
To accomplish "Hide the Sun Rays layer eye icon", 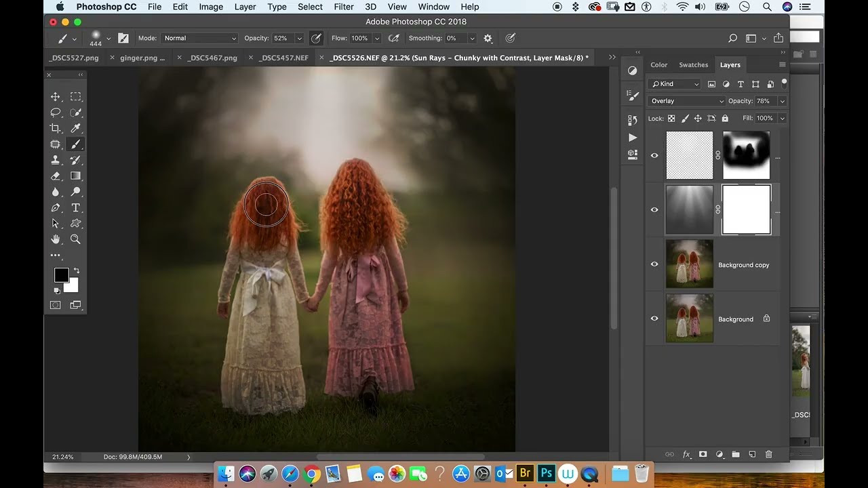I will pyautogui.click(x=654, y=209).
